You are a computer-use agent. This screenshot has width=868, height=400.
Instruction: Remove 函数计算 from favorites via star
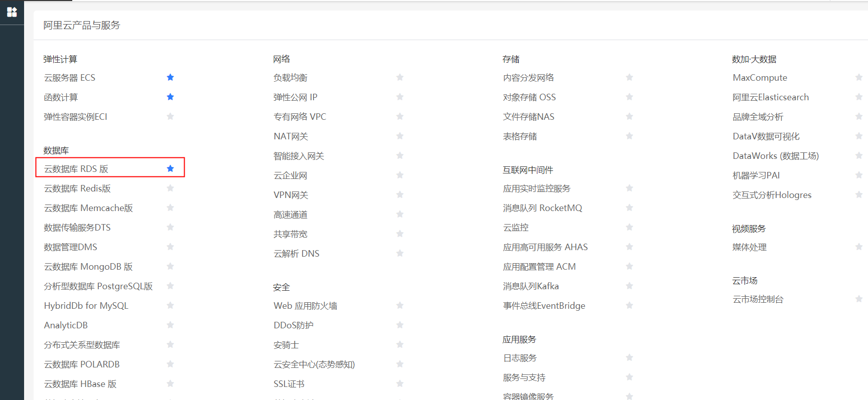[x=170, y=97]
